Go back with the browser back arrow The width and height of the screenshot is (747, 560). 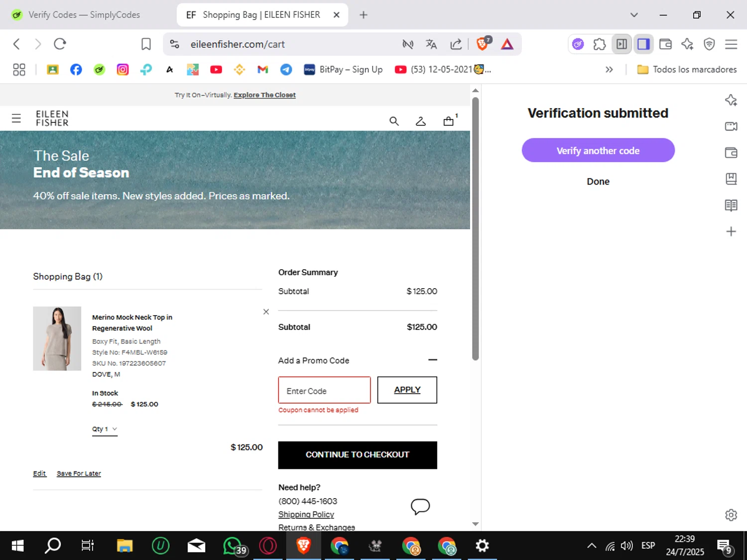click(x=16, y=44)
